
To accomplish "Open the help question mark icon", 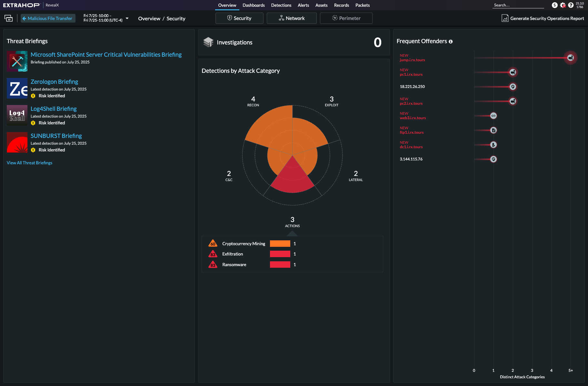I will click(x=571, y=5).
